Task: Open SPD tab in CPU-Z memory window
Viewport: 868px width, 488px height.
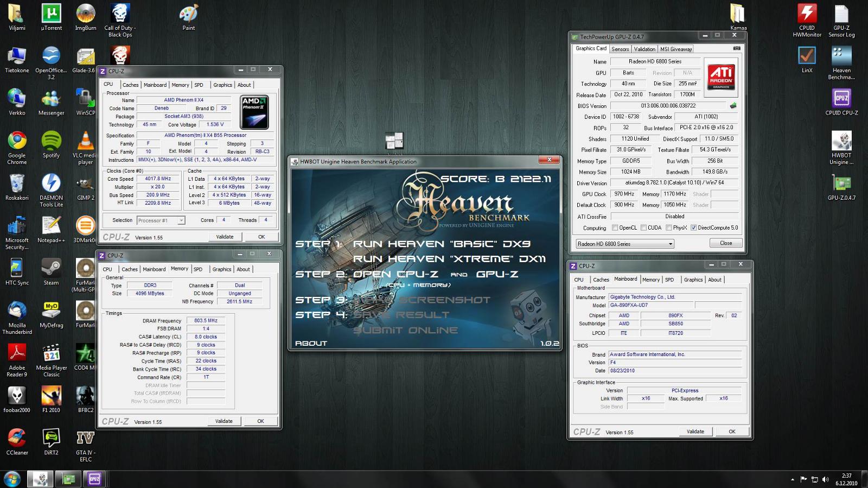Action: click(x=198, y=269)
